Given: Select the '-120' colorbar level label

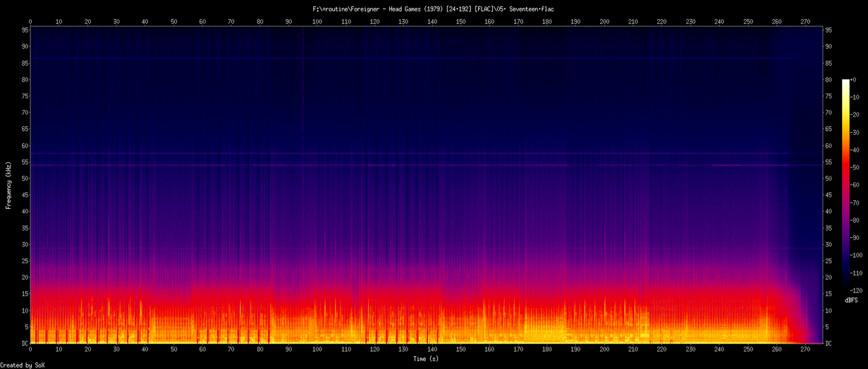Looking at the screenshot, I should pos(857,290).
